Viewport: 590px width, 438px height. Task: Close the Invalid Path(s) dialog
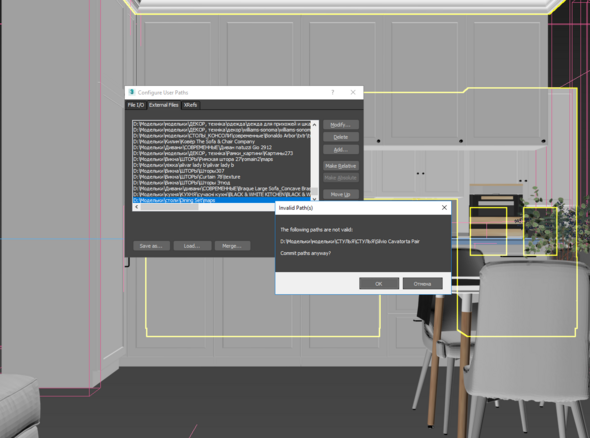[444, 208]
